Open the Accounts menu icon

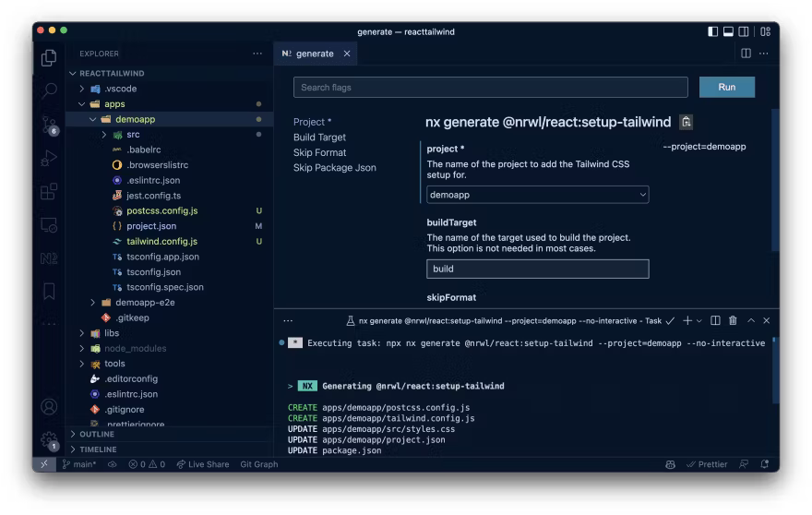pyautogui.click(x=49, y=407)
